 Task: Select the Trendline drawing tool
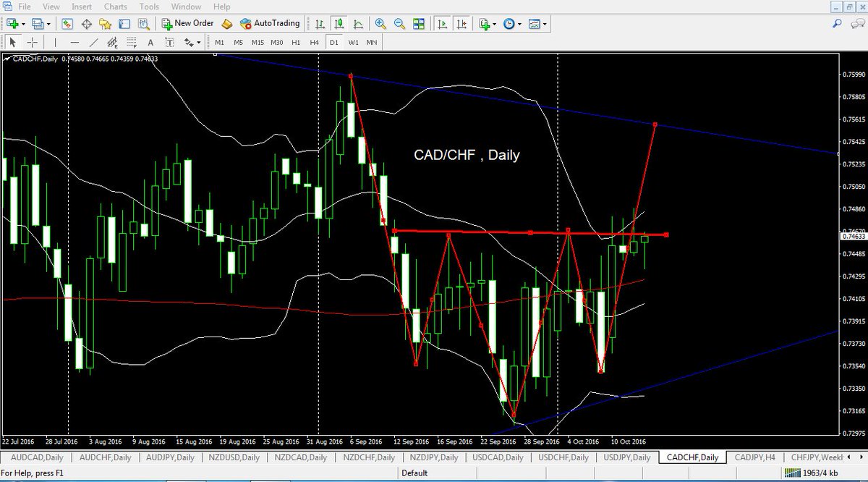pos(93,43)
